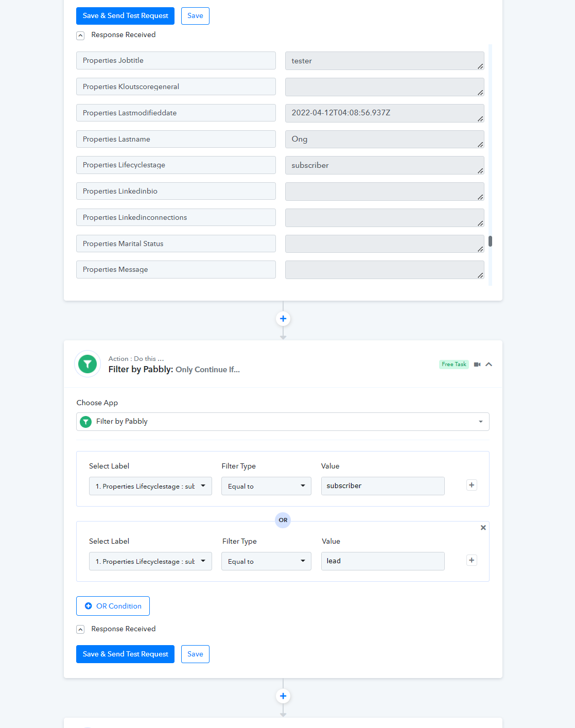
Task: Select the Properties Message label field
Action: [176, 269]
